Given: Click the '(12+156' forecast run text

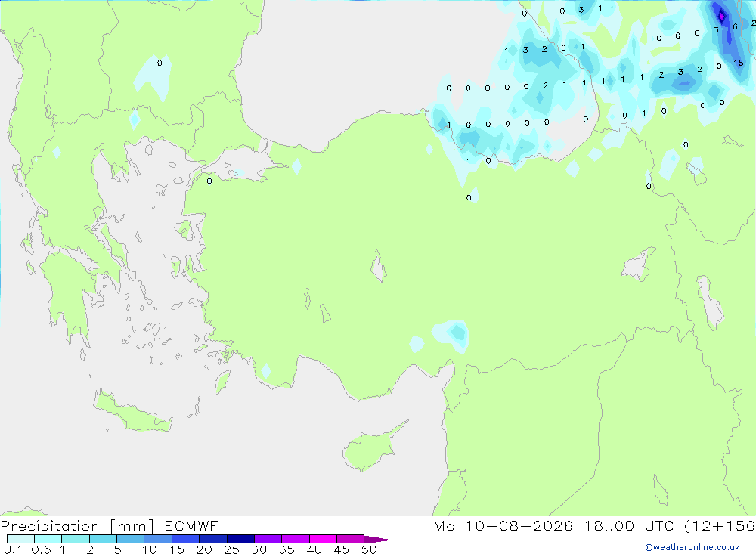Looking at the screenshot, I should [x=720, y=525].
